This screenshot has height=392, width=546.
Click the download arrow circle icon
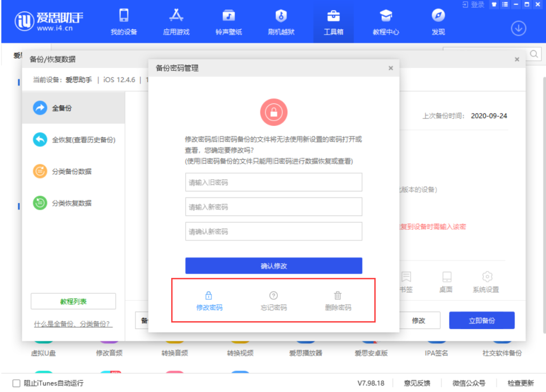point(518,28)
